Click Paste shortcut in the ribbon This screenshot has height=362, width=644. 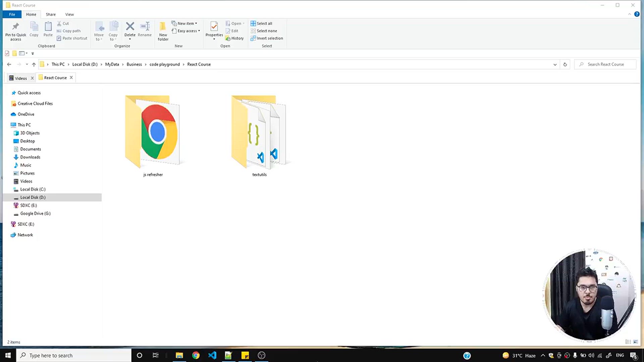tap(72, 38)
